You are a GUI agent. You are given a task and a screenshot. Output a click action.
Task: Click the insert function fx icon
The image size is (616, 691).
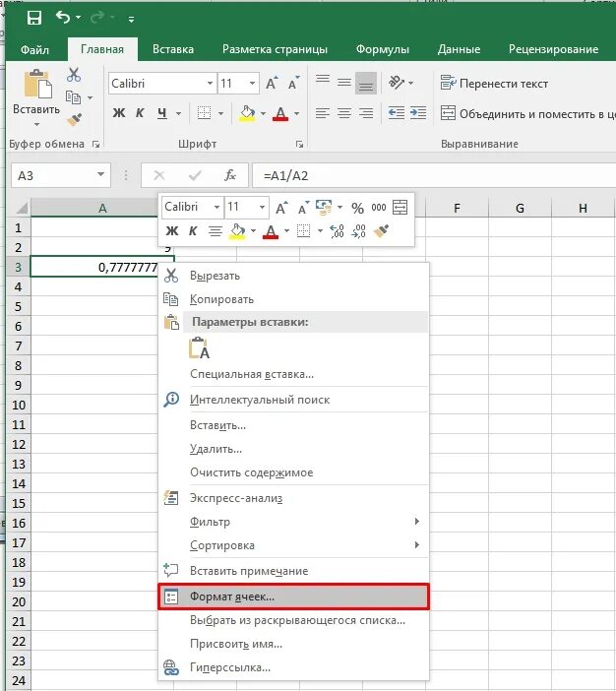(230, 175)
